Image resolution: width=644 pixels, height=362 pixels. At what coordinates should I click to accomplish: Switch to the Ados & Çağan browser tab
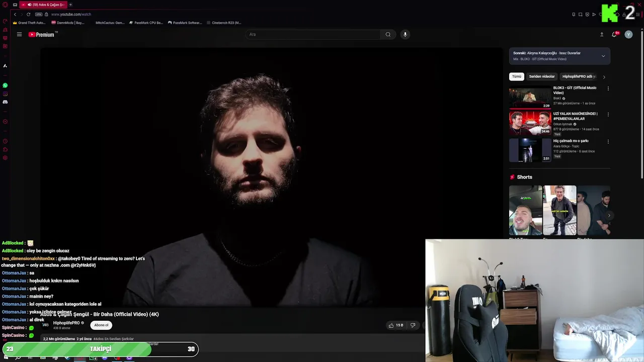[x=43, y=5]
